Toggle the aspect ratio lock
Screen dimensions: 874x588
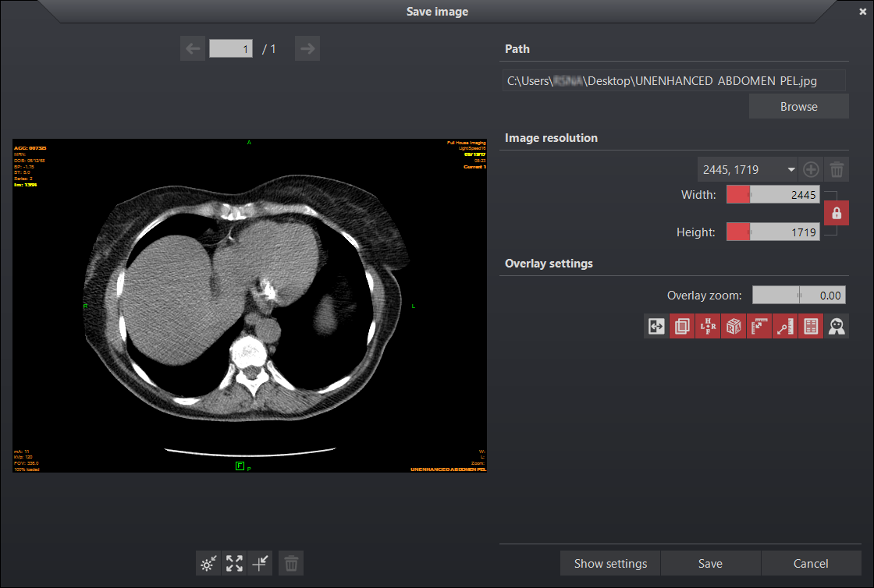tap(836, 213)
